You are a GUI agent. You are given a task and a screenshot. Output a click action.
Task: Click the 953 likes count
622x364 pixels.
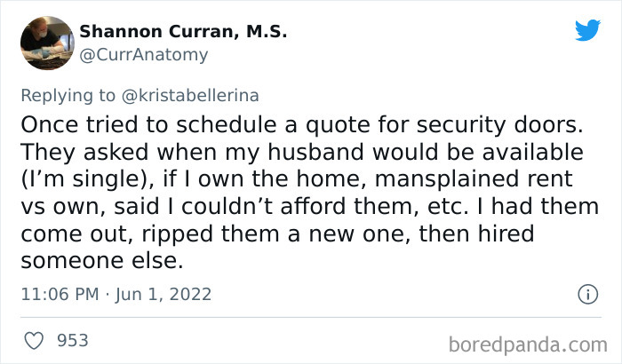[71, 340]
